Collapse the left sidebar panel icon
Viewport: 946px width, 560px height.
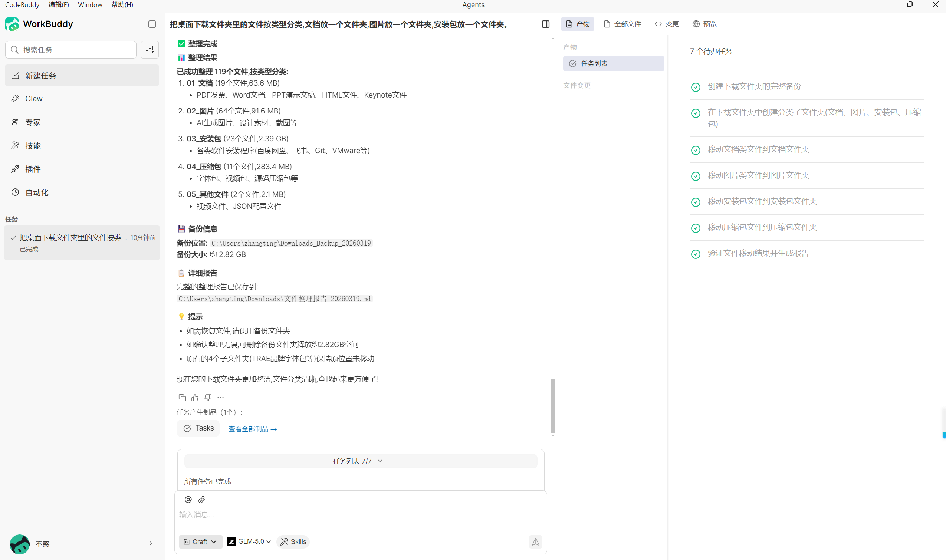pos(152,24)
